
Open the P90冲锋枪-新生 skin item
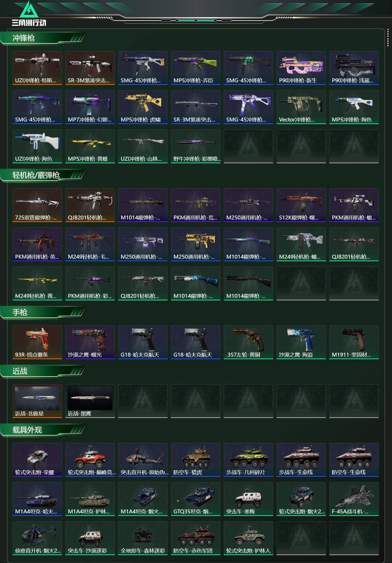pyautogui.click(x=301, y=68)
